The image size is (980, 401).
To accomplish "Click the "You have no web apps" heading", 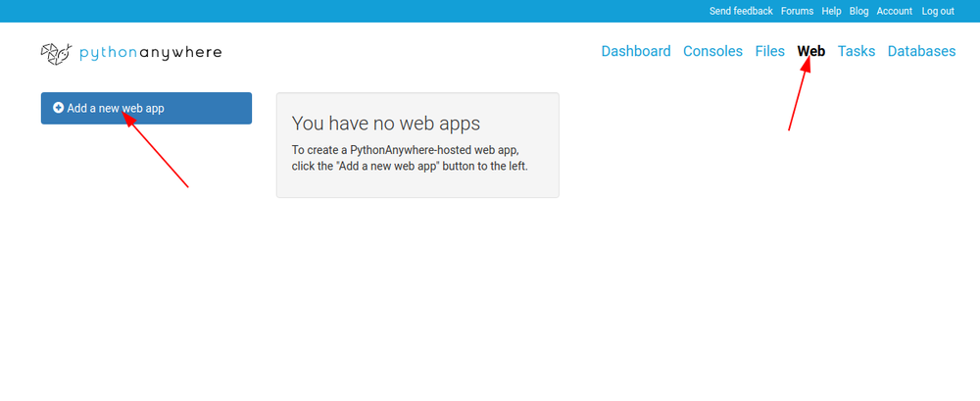I will 385,124.
